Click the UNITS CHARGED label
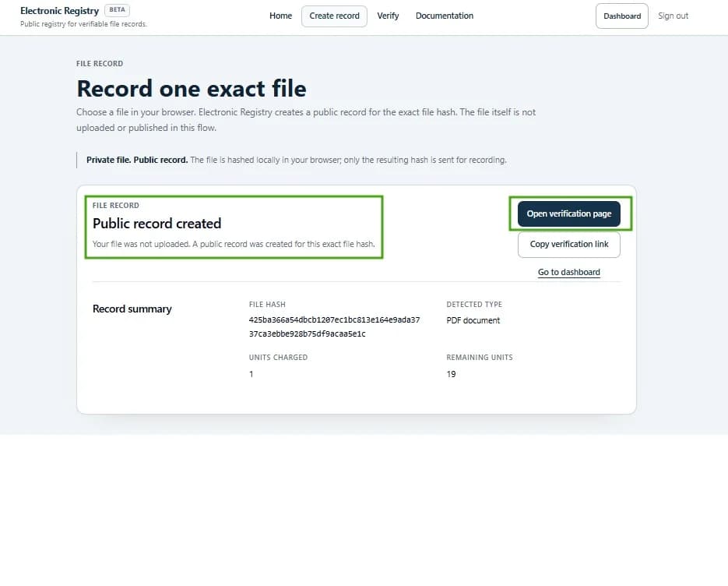The image size is (728, 586). [x=278, y=358]
